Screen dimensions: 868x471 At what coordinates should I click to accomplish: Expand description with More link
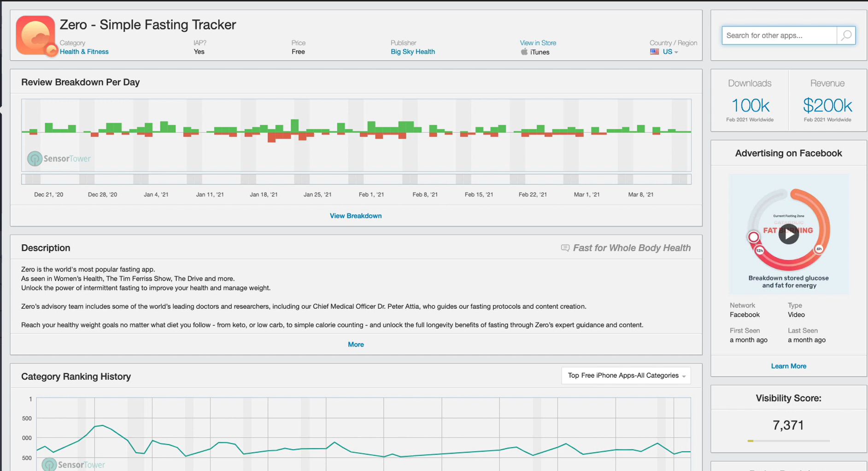point(356,344)
